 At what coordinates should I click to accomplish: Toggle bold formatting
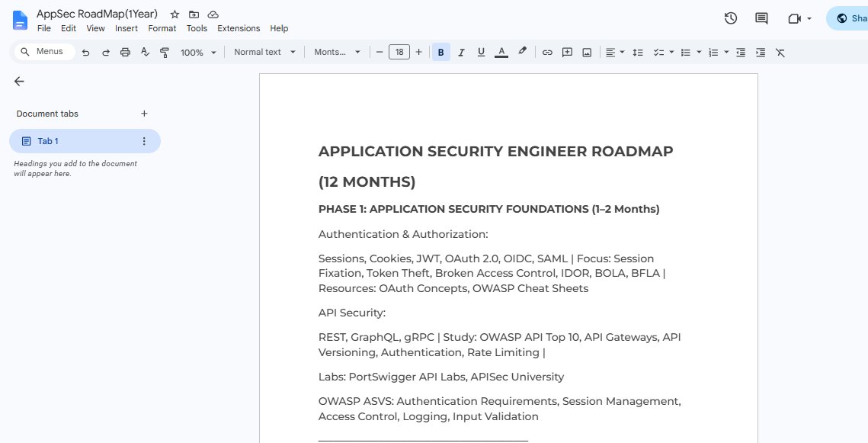pos(440,52)
